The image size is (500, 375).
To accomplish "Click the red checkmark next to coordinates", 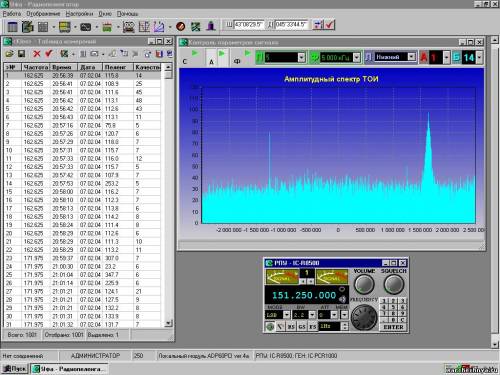I will 330,25.
